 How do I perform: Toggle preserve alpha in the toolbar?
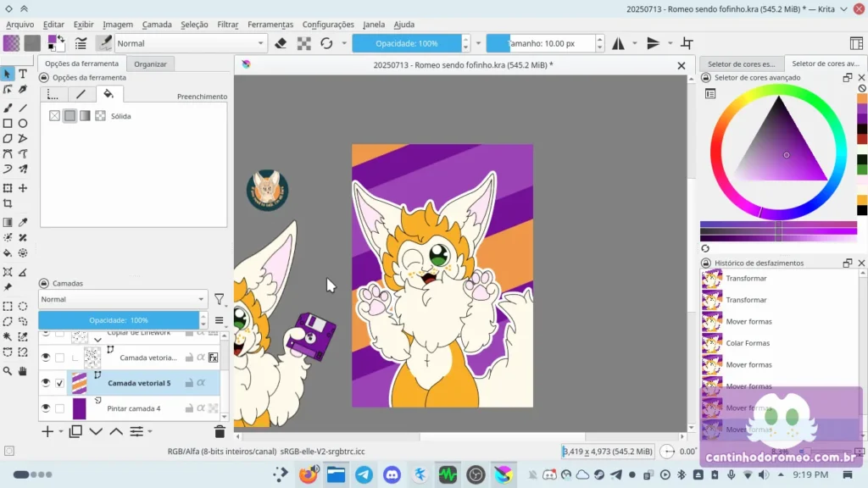tap(304, 43)
